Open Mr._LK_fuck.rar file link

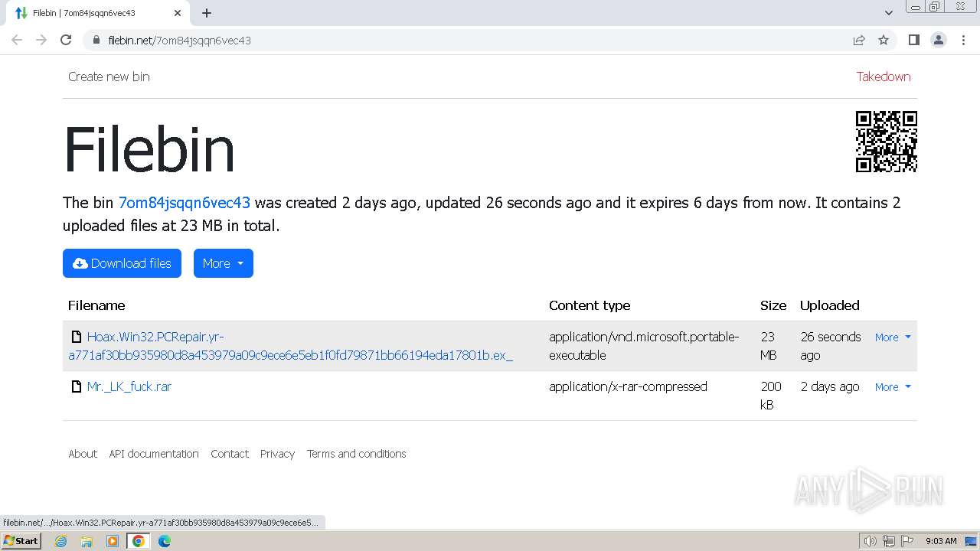click(129, 386)
